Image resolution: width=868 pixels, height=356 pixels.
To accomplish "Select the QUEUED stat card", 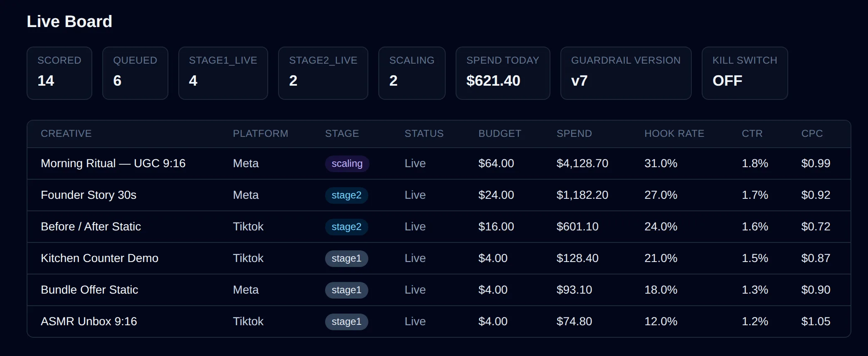I will click(135, 73).
